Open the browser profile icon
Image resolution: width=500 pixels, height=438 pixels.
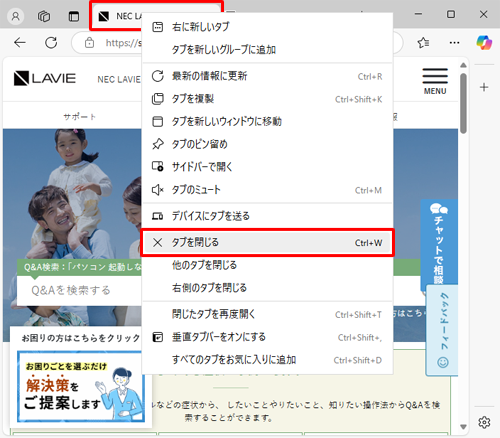coord(15,16)
